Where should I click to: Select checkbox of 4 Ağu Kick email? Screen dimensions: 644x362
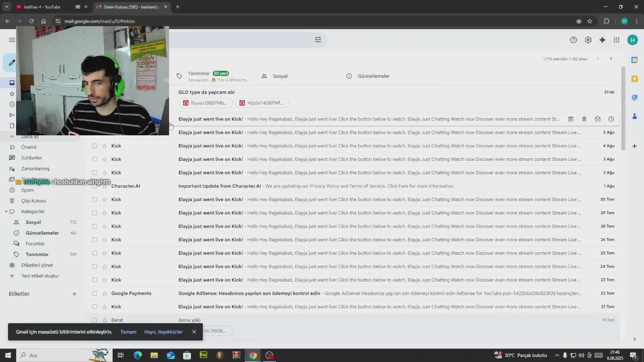click(x=95, y=146)
